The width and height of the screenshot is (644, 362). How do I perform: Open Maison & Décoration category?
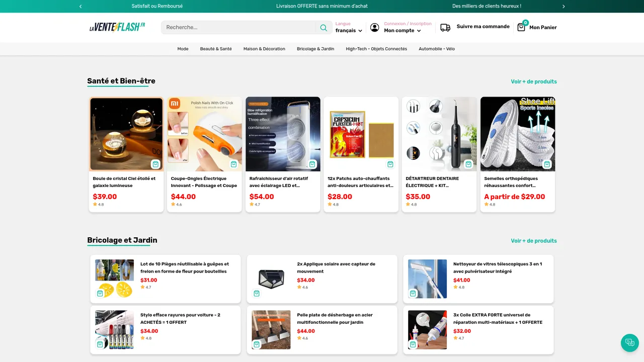(264, 49)
